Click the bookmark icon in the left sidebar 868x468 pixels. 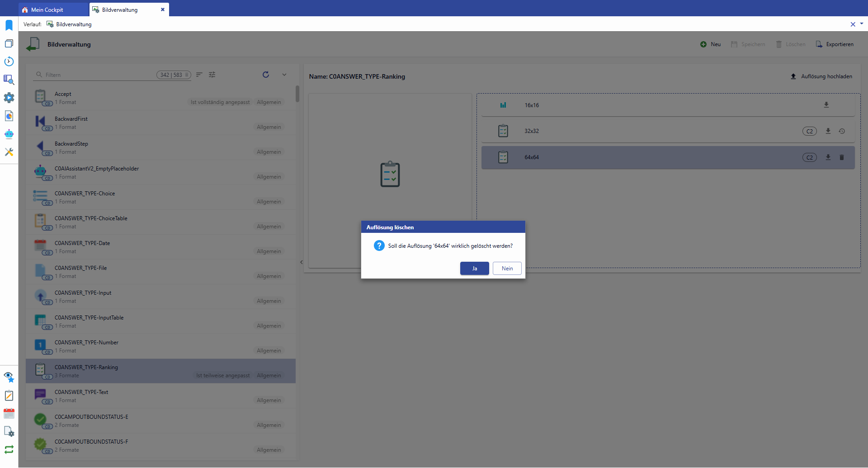coord(9,25)
